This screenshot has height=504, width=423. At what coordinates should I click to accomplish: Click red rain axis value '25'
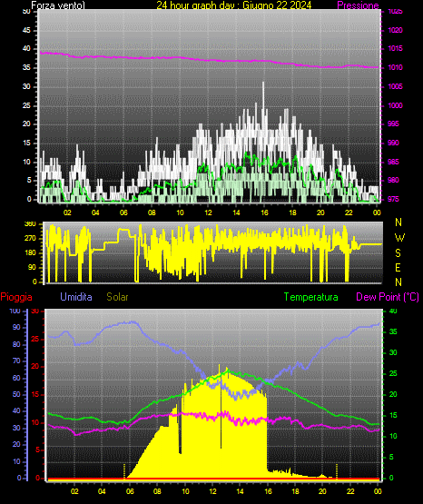35,339
